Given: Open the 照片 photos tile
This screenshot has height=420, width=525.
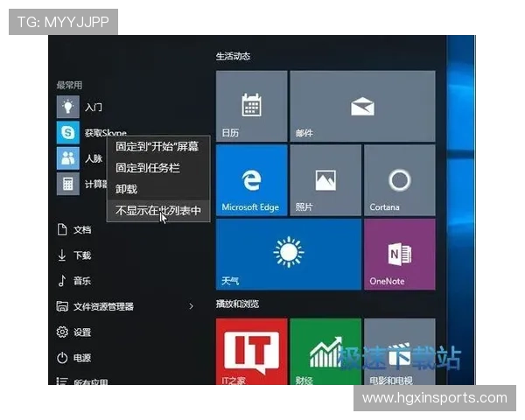Looking at the screenshot, I should [x=325, y=180].
